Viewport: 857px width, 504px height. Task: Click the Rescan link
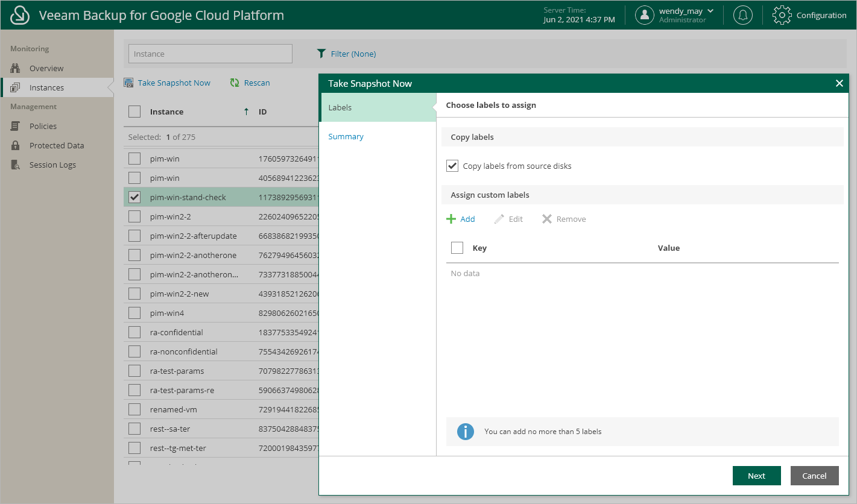click(257, 83)
